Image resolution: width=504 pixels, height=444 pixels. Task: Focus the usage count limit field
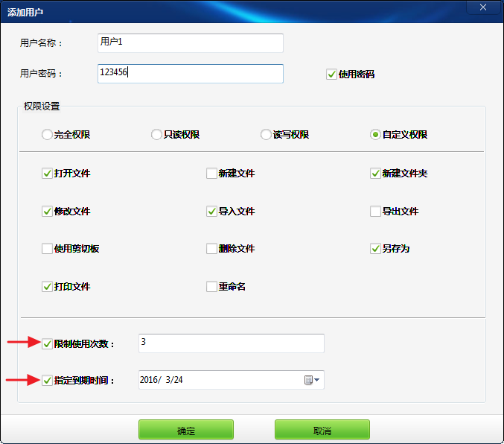(231, 343)
